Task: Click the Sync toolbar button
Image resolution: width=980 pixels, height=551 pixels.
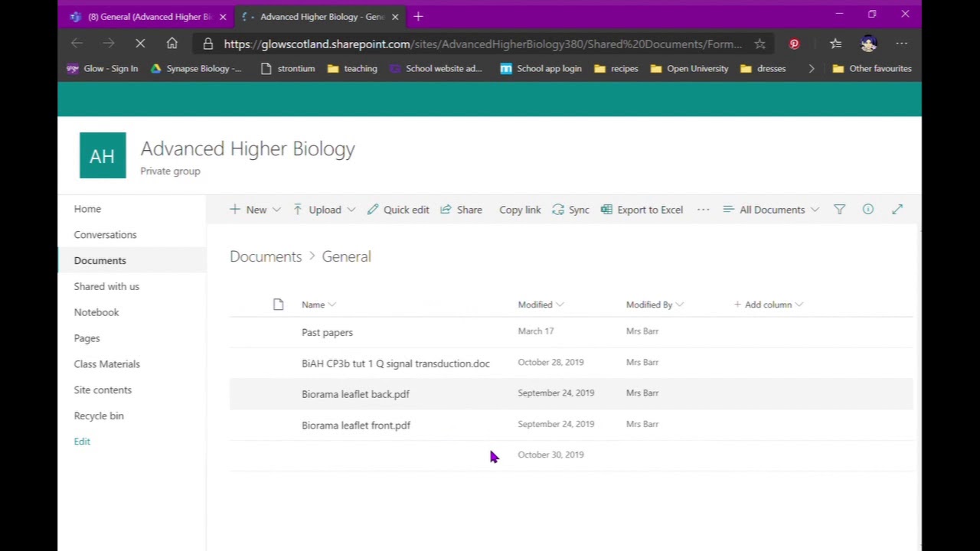Action: click(570, 210)
